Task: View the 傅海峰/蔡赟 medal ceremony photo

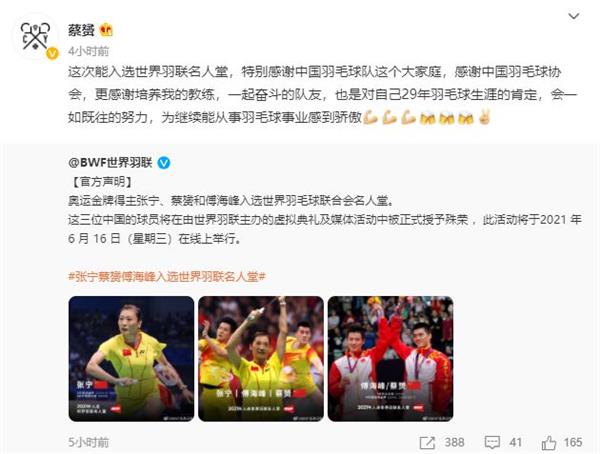Action: pos(391,359)
